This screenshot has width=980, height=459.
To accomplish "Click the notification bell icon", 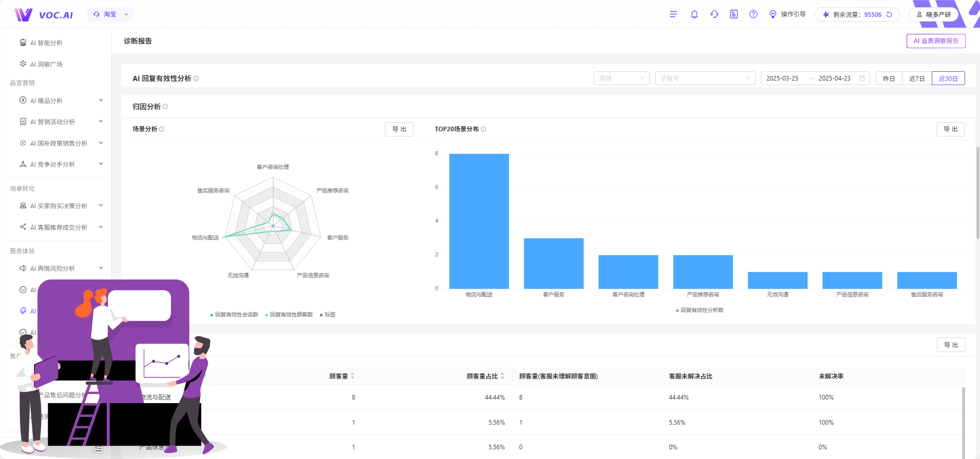I will (694, 14).
